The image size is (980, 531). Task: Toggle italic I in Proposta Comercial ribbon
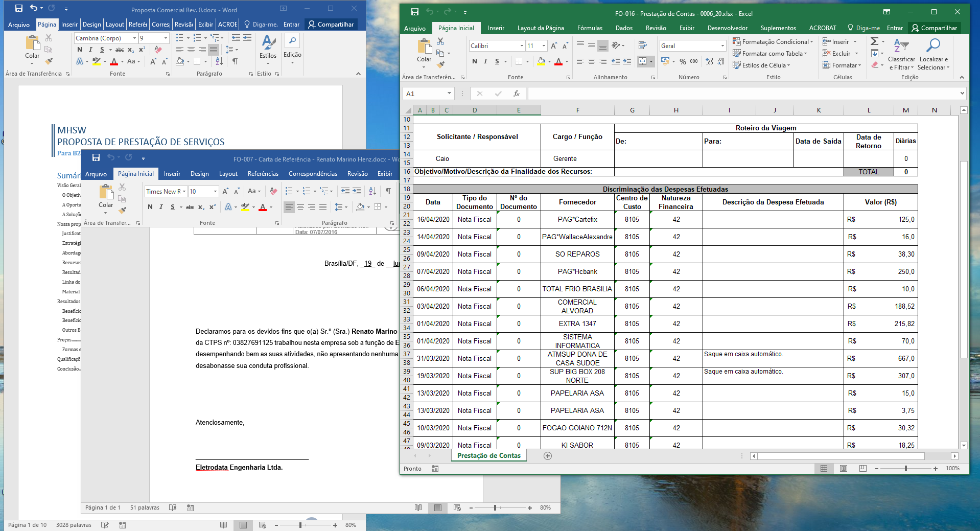pyautogui.click(x=90, y=50)
